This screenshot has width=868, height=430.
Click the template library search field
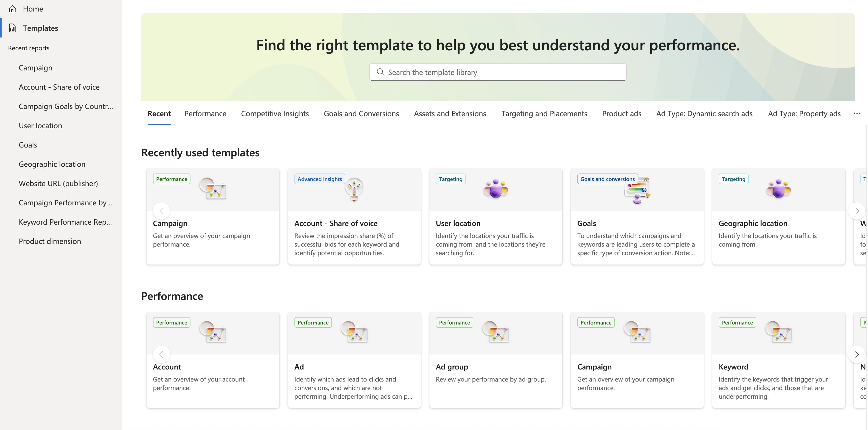coord(498,72)
